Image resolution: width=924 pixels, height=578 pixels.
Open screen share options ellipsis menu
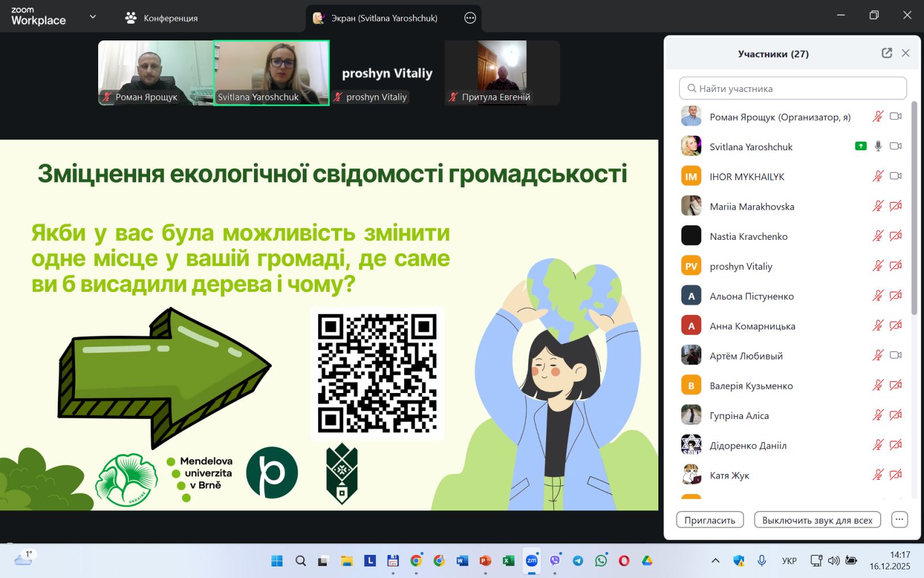coord(470,18)
